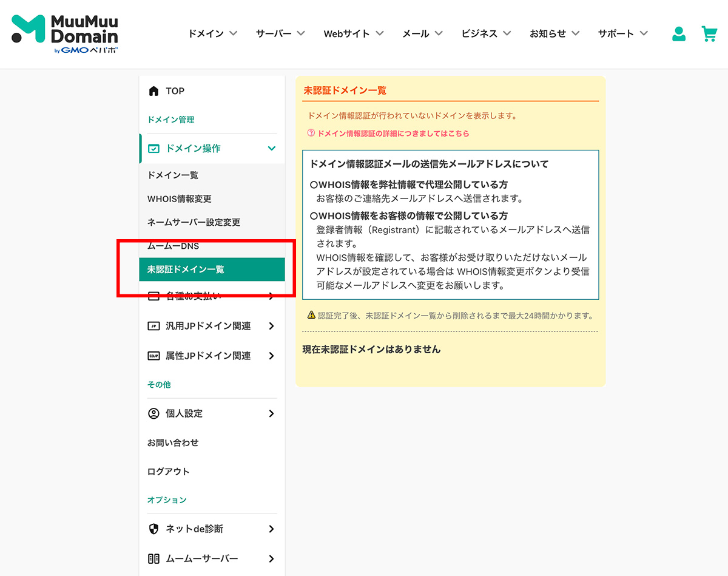728x576 pixels.
Task: Select the highlighted 未認証ドメイン一覧 item
Action: click(186, 269)
